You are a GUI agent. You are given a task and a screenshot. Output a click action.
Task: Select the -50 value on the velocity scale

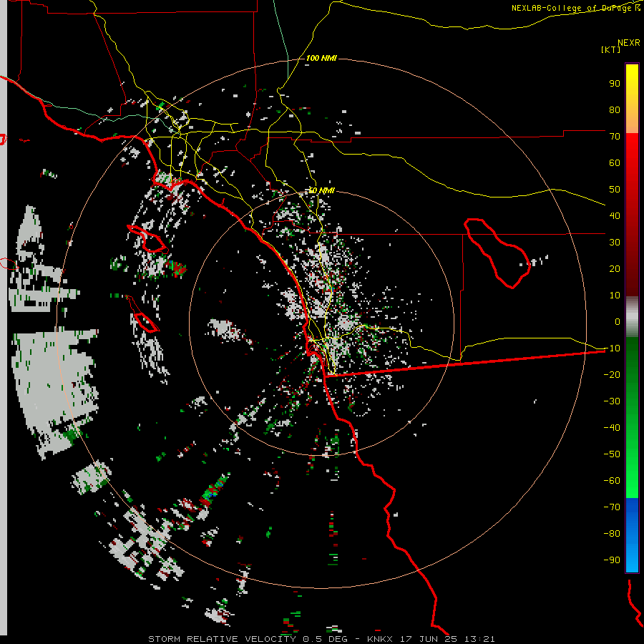coord(612,454)
